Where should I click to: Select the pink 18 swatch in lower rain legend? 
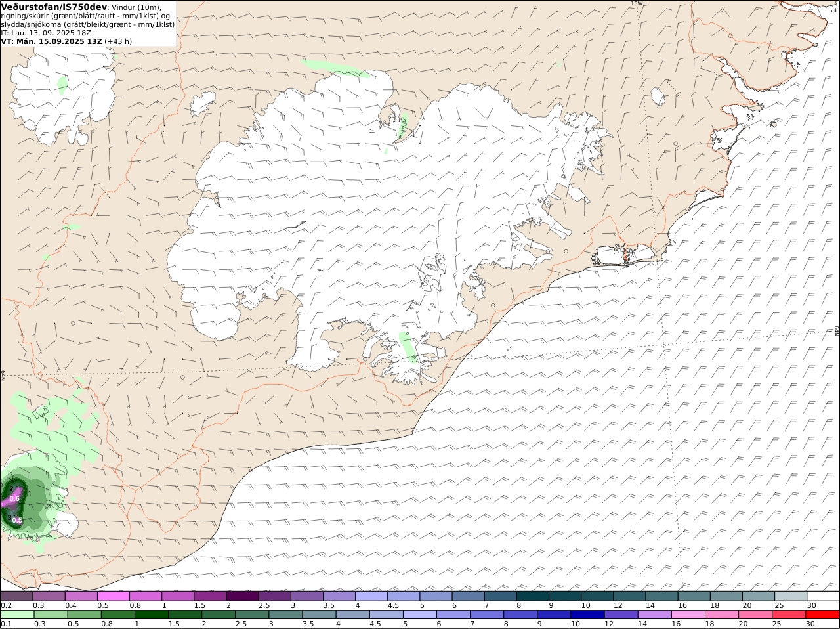coord(721,615)
